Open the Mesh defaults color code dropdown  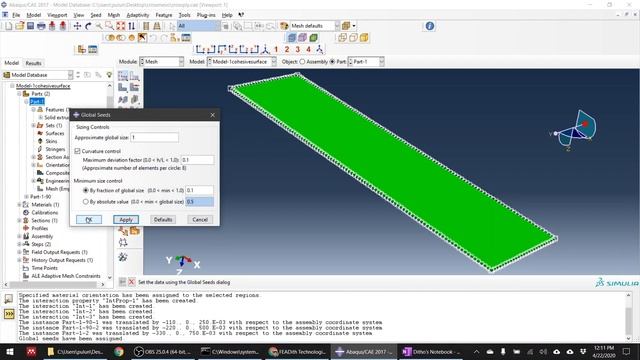click(314, 26)
